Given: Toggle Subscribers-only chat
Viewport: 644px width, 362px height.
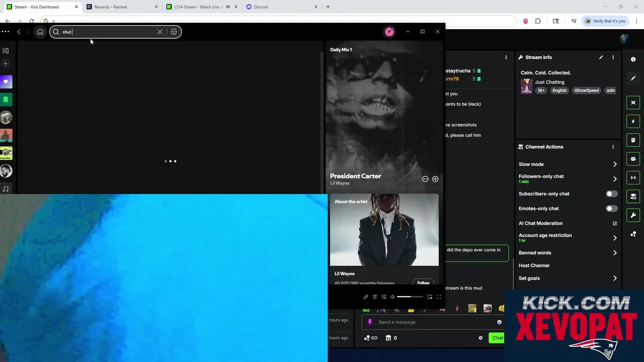Looking at the screenshot, I should pyautogui.click(x=611, y=194).
